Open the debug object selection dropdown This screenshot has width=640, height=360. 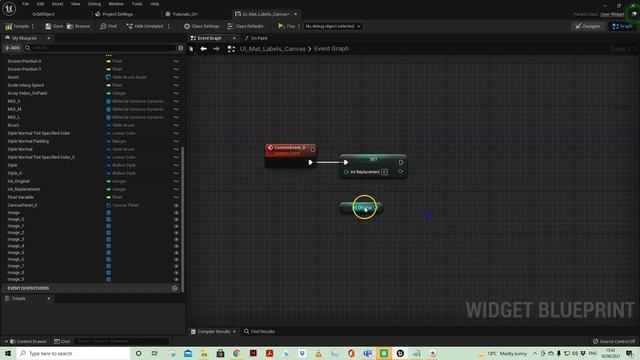pos(332,26)
